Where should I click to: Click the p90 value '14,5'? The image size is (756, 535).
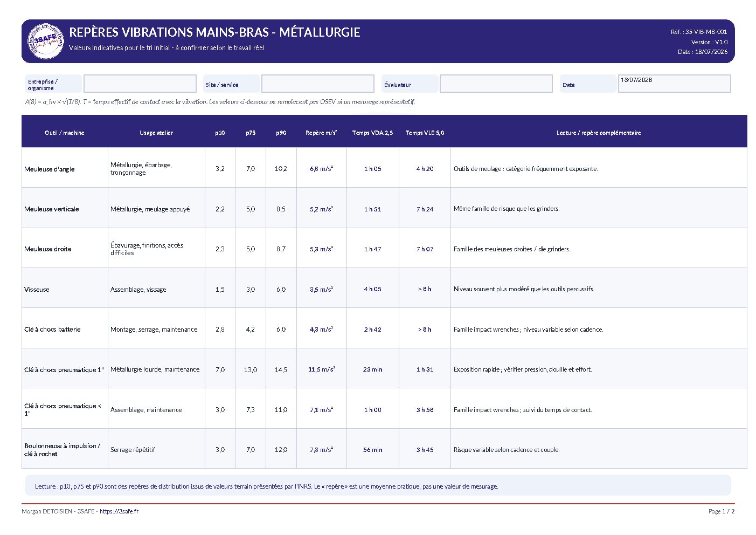click(281, 370)
